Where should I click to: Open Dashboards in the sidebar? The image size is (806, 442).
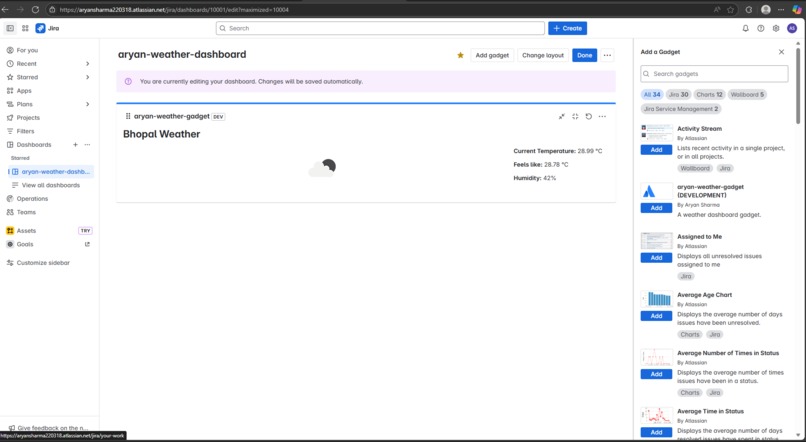[x=34, y=144]
